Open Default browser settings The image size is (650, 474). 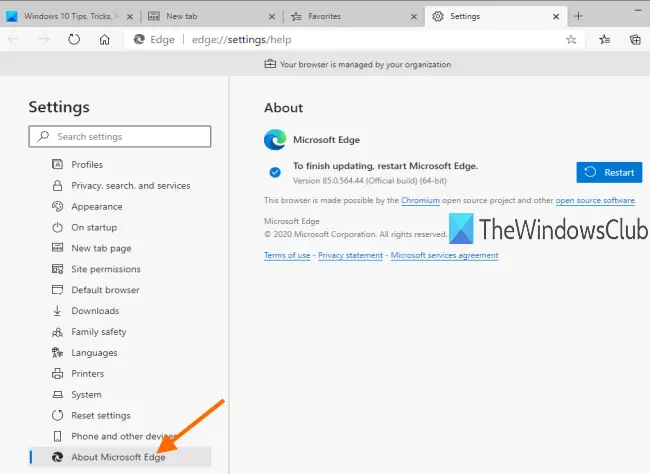[x=120, y=290]
